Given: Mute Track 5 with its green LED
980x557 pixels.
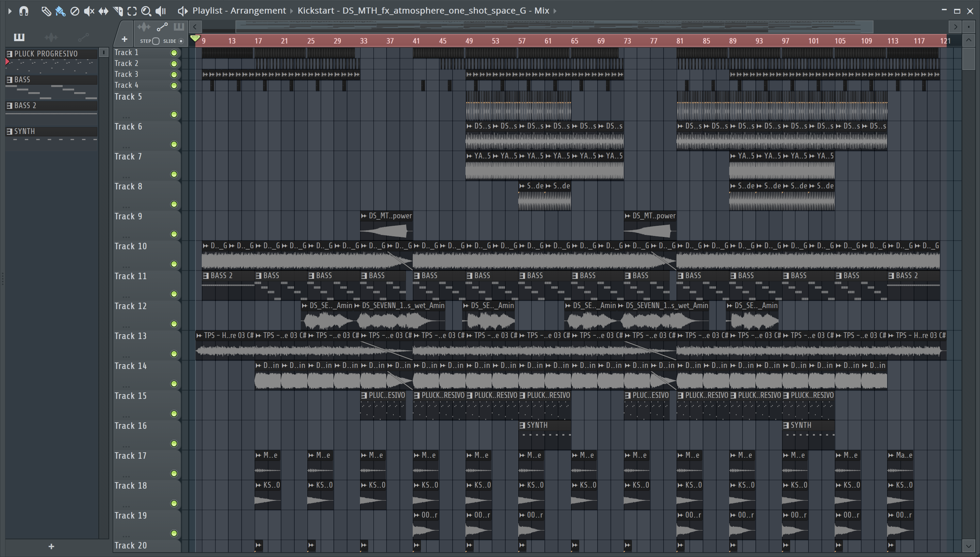Looking at the screenshot, I should (174, 114).
